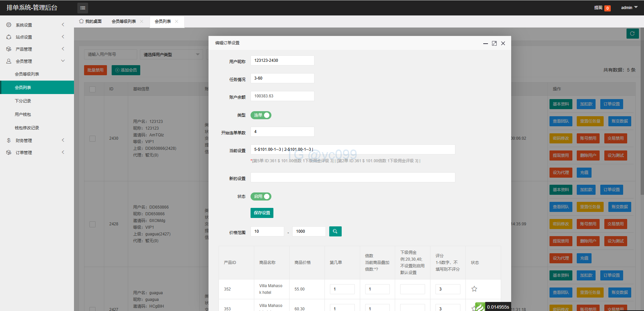Close the 会员等级列表 tab with its X icon

[142, 21]
